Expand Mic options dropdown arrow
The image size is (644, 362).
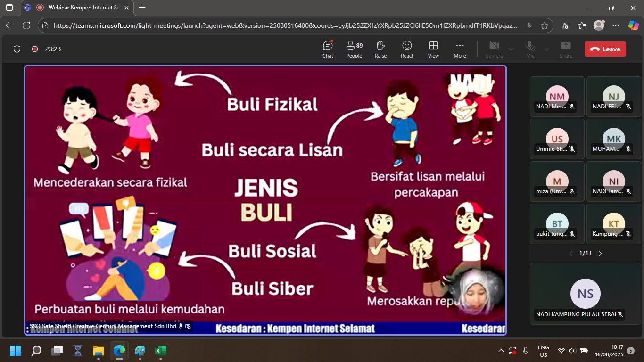[x=547, y=49]
